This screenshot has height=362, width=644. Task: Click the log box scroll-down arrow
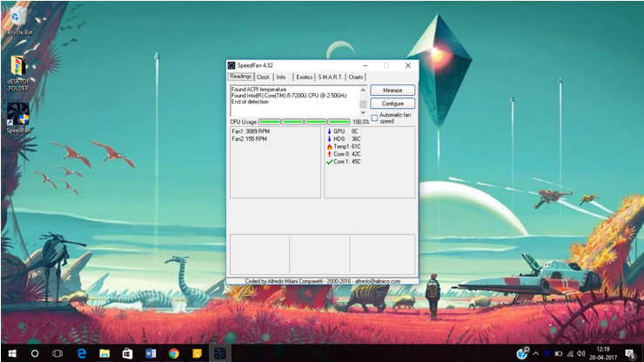[x=363, y=112]
